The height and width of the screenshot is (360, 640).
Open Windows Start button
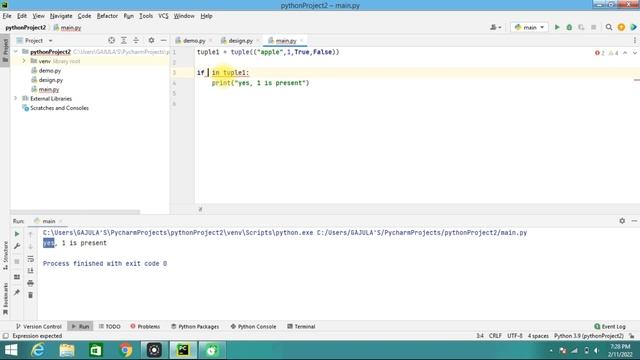[11, 350]
